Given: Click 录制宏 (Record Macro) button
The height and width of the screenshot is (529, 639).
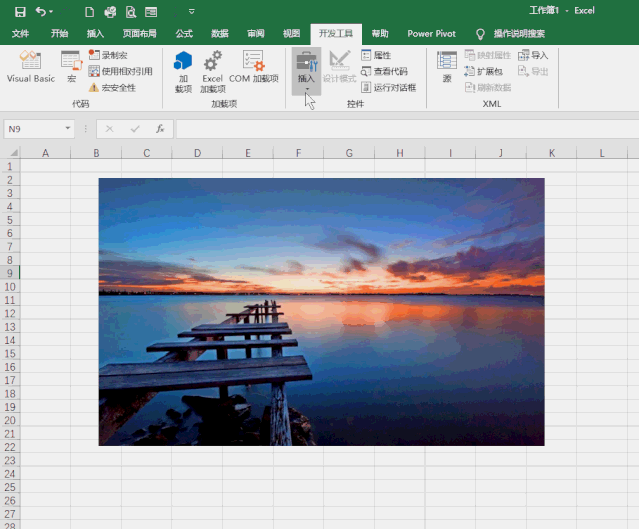Looking at the screenshot, I should [114, 55].
